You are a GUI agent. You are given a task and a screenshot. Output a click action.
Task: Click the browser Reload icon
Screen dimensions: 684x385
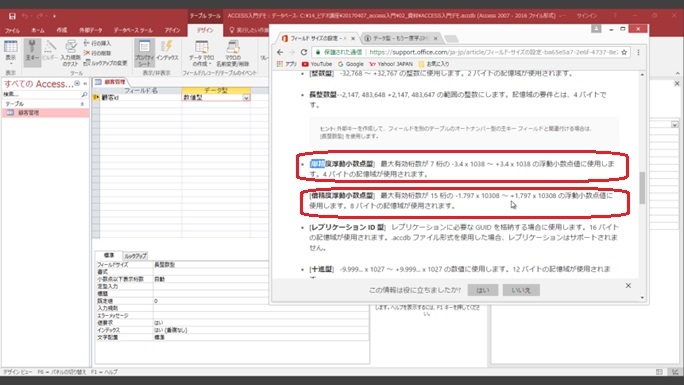pyautogui.click(x=304, y=52)
